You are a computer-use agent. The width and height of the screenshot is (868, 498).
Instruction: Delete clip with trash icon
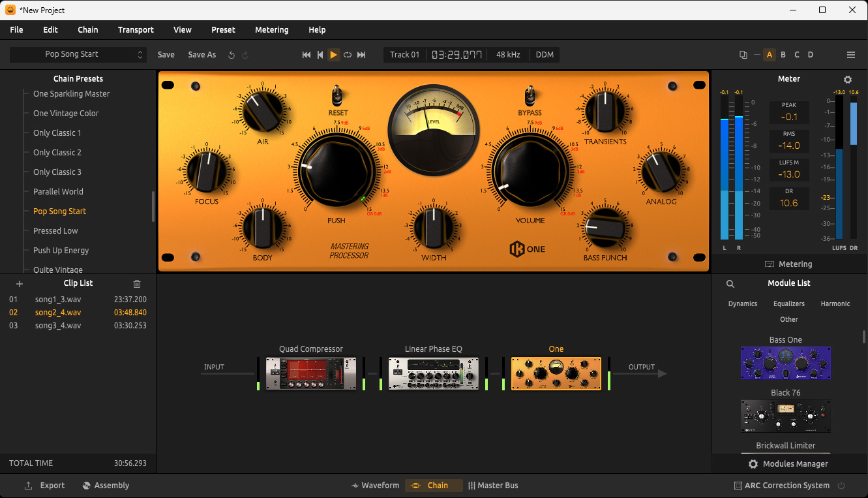[137, 283]
